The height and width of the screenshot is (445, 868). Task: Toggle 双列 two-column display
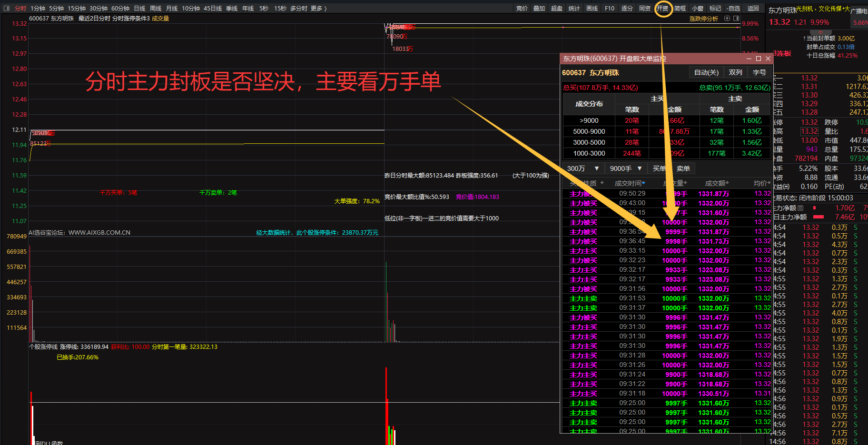(x=735, y=72)
